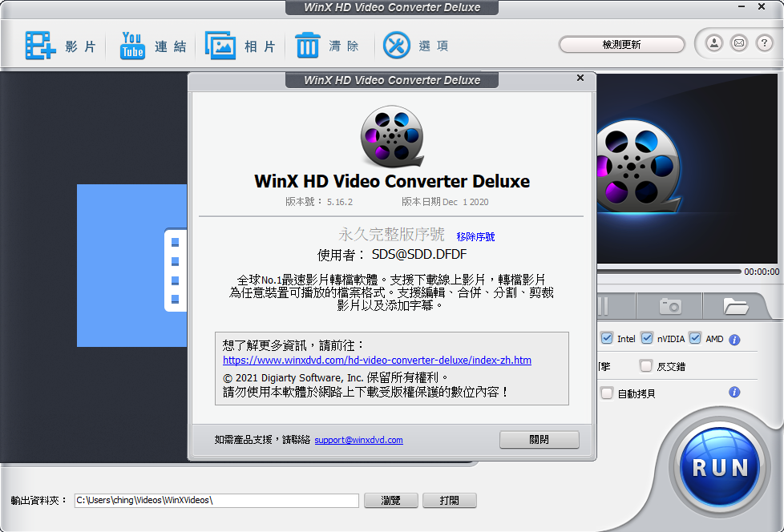The width and height of the screenshot is (784, 532).
Task: Open the output folder icon tab
Action: [735, 306]
